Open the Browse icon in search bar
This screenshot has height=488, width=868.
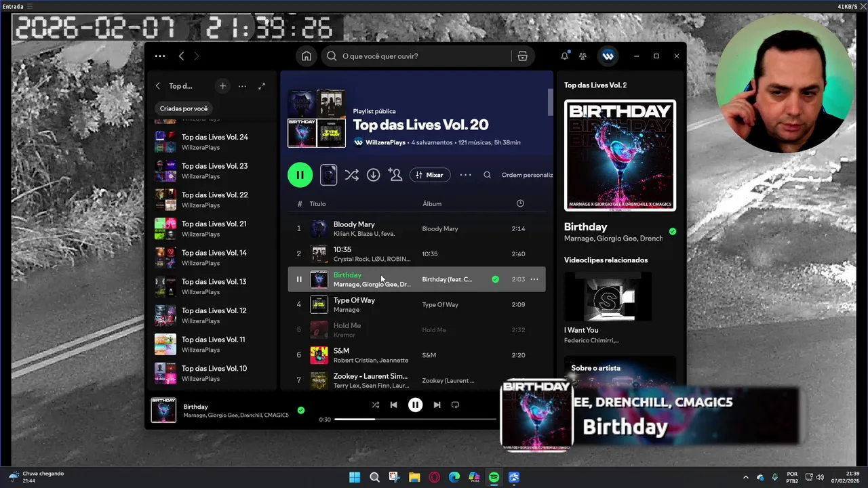[522, 56]
